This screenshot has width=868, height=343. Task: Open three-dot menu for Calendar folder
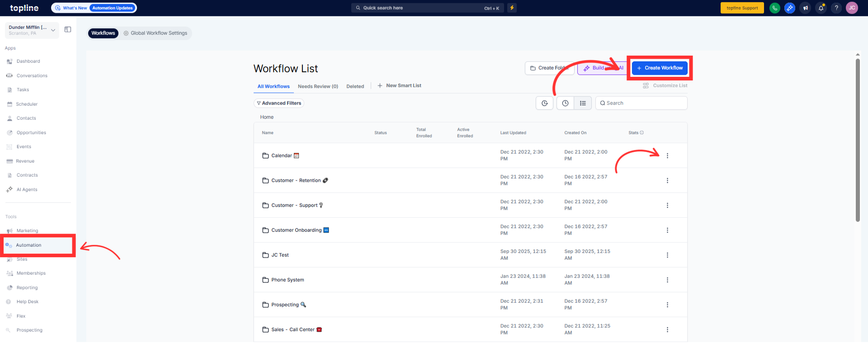point(667,156)
